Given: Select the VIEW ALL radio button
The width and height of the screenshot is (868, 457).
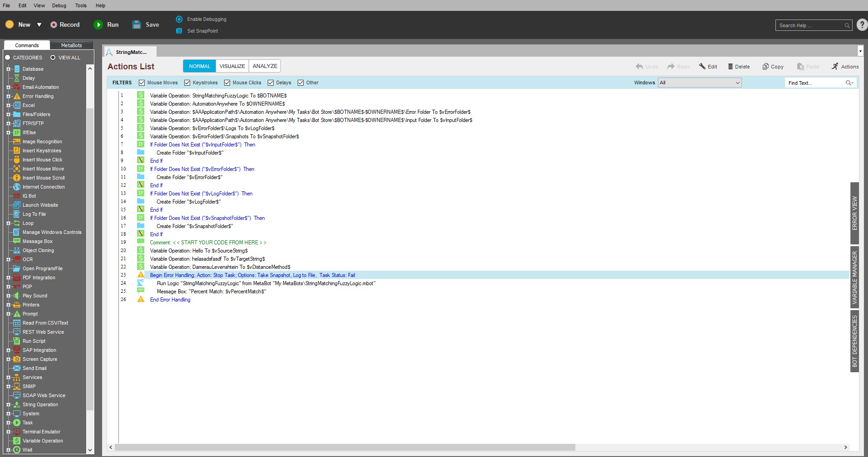Looking at the screenshot, I should pos(53,58).
